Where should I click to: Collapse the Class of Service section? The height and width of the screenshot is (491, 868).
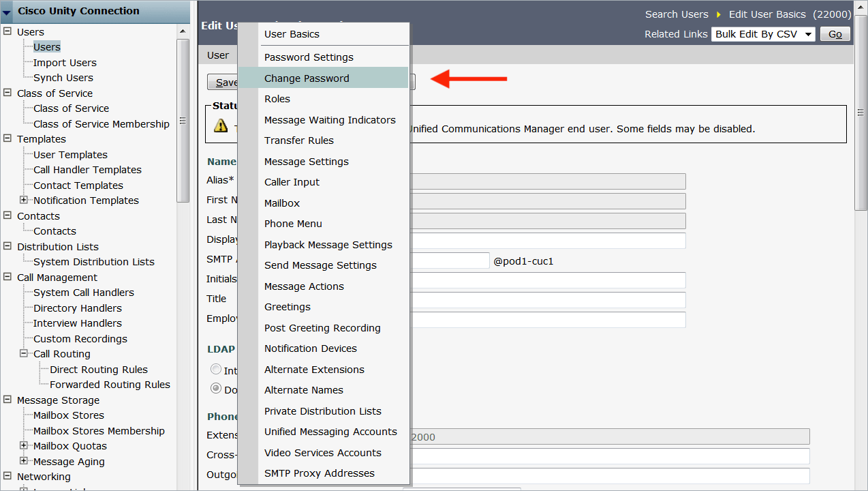(7, 93)
